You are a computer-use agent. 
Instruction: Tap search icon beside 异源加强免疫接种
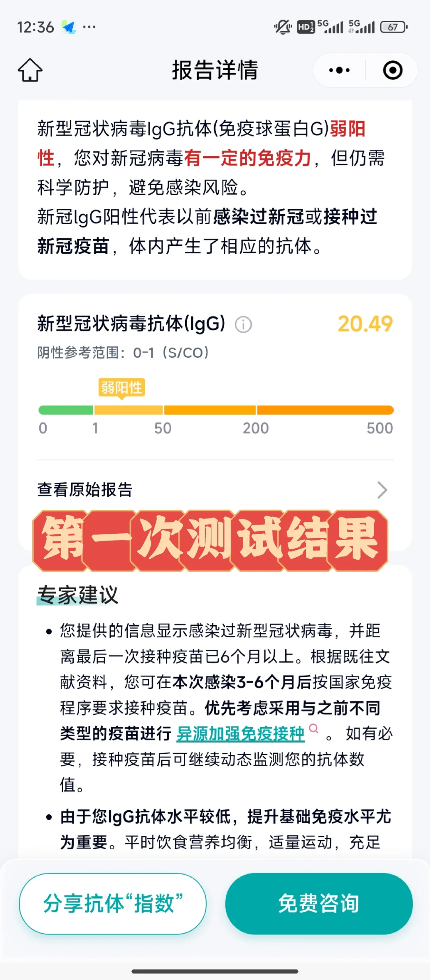[x=314, y=729]
